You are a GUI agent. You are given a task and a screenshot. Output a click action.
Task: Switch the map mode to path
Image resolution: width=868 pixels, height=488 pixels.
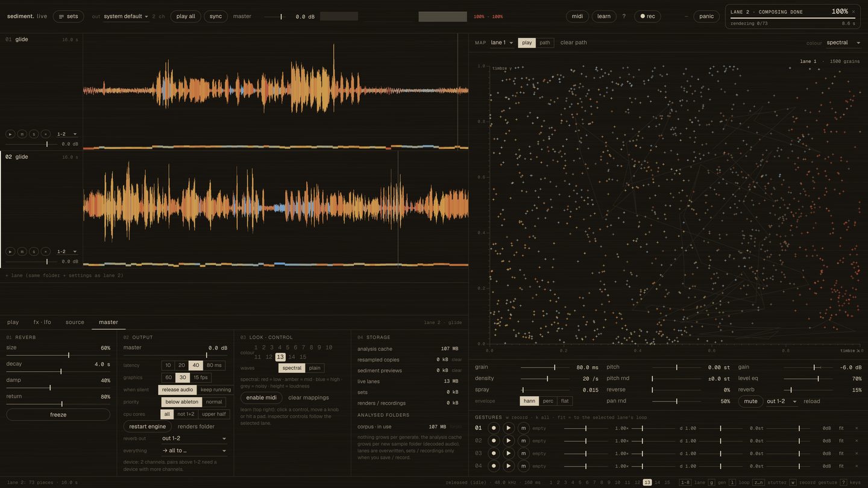(x=545, y=43)
